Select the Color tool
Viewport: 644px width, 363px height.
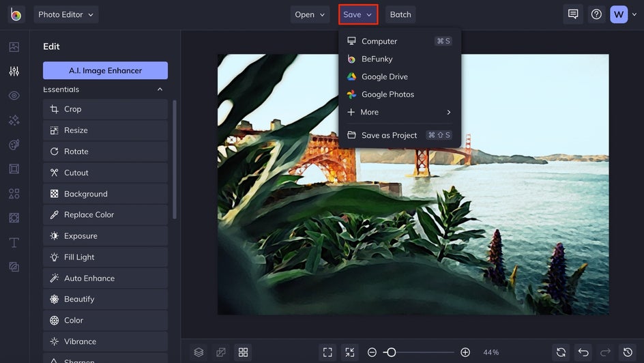105,320
